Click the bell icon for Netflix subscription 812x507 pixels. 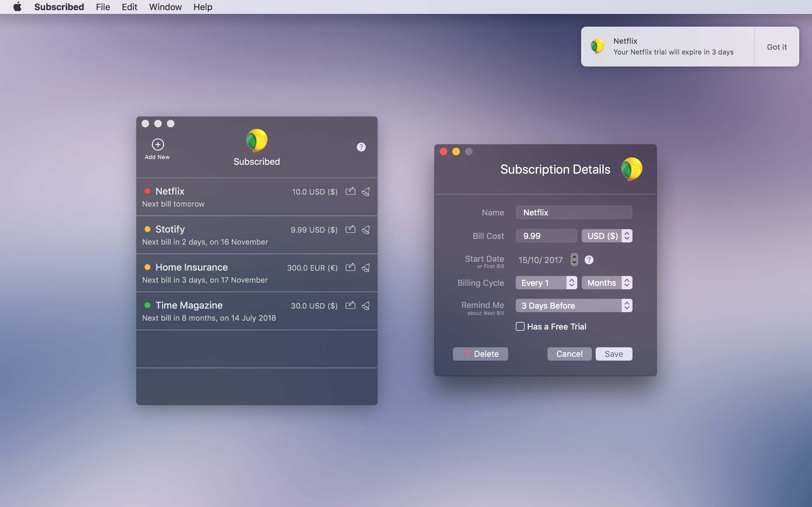pyautogui.click(x=366, y=191)
